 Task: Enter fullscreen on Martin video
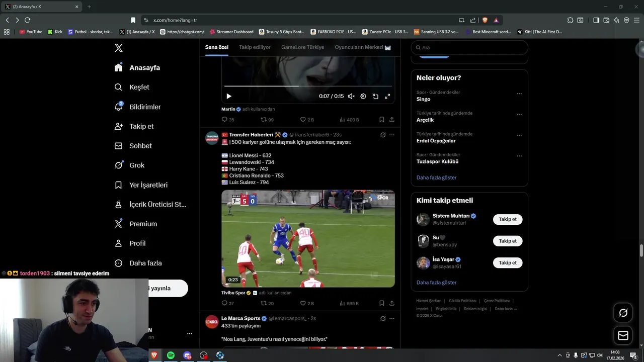pos(387,96)
